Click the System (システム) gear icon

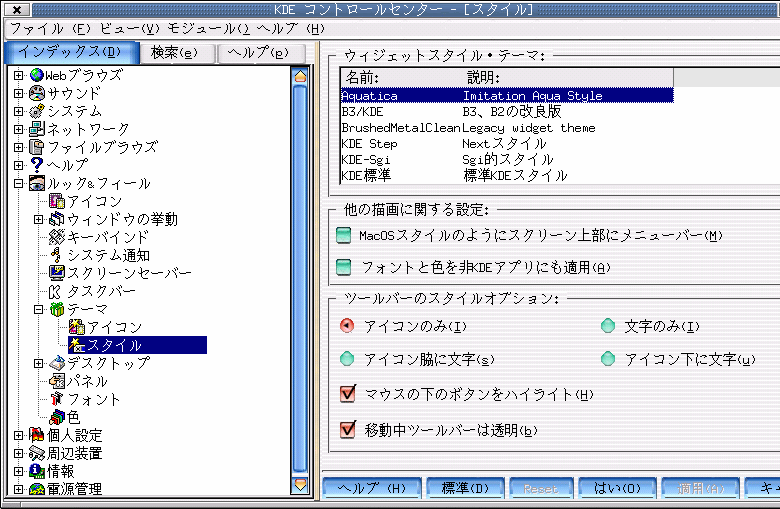pos(36,111)
